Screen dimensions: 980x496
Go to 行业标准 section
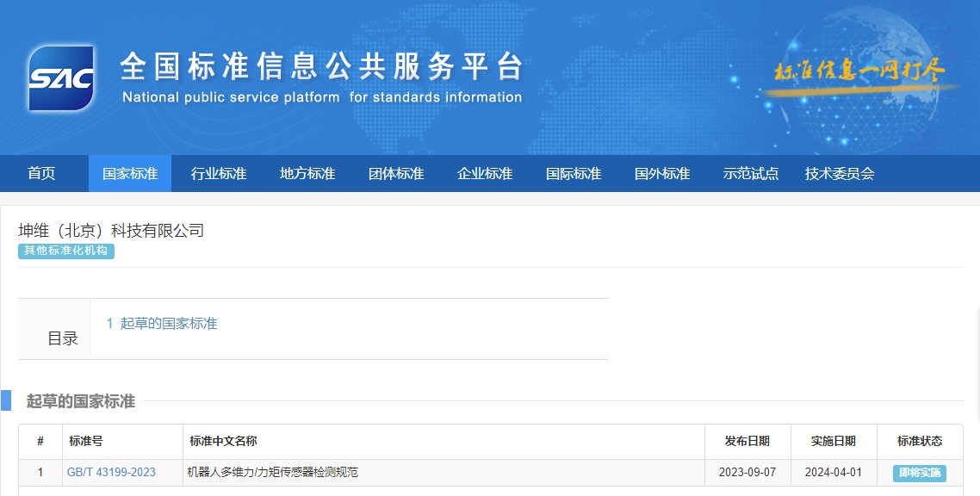coord(219,174)
